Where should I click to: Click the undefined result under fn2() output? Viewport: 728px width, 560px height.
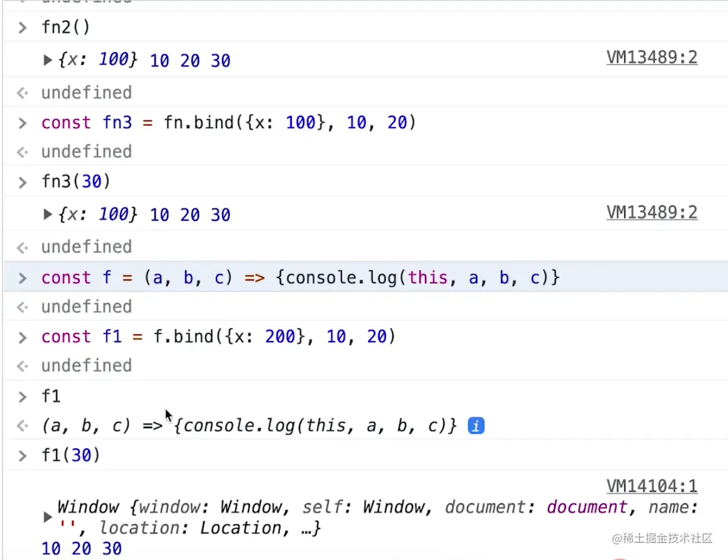coord(87,92)
